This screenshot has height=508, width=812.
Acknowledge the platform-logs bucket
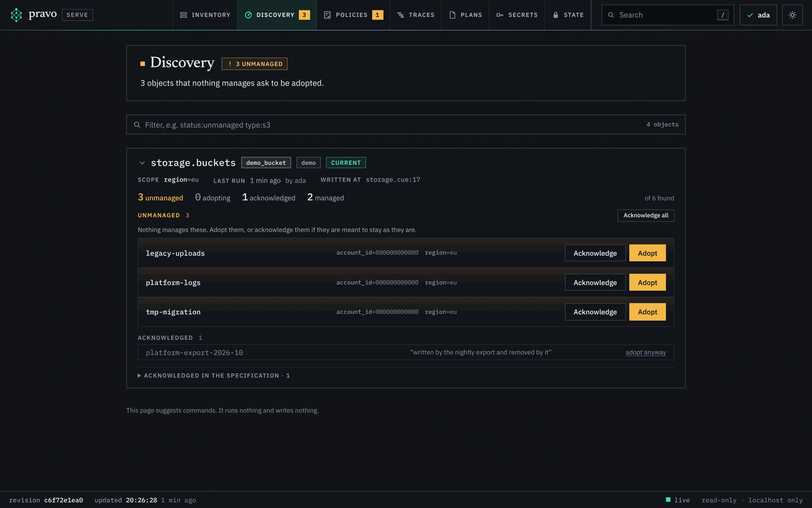pos(595,282)
